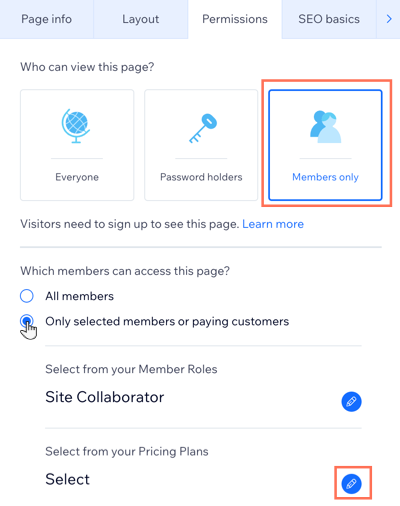Screen dimensions: 400x506
Task: Click the people icon for Members only
Action: pos(325,127)
